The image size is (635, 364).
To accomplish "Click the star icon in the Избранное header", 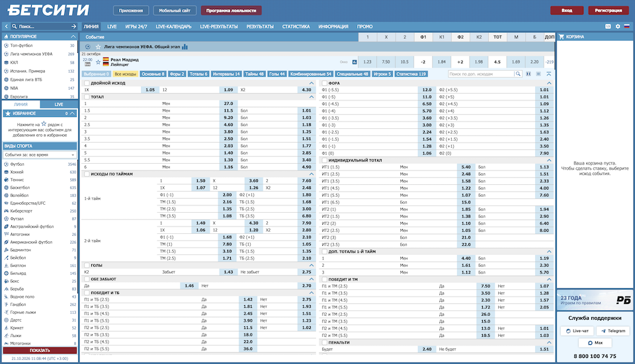I will pos(8,114).
